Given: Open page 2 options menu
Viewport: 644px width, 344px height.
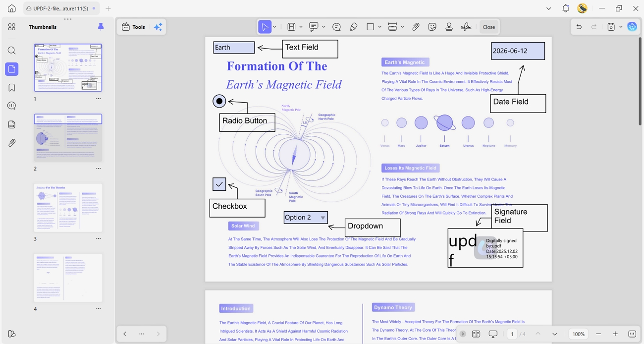Looking at the screenshot, I should [x=98, y=169].
